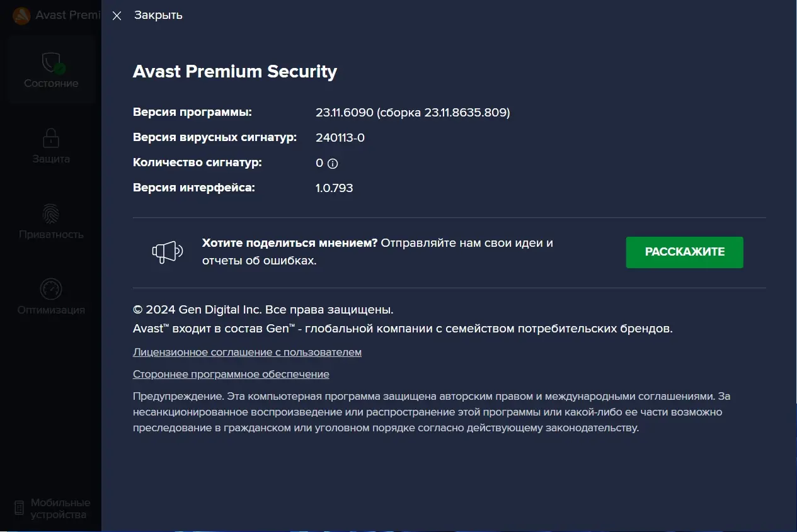Open the Лицензионное соглашение link
Image resolution: width=797 pixels, height=532 pixels.
coord(247,352)
